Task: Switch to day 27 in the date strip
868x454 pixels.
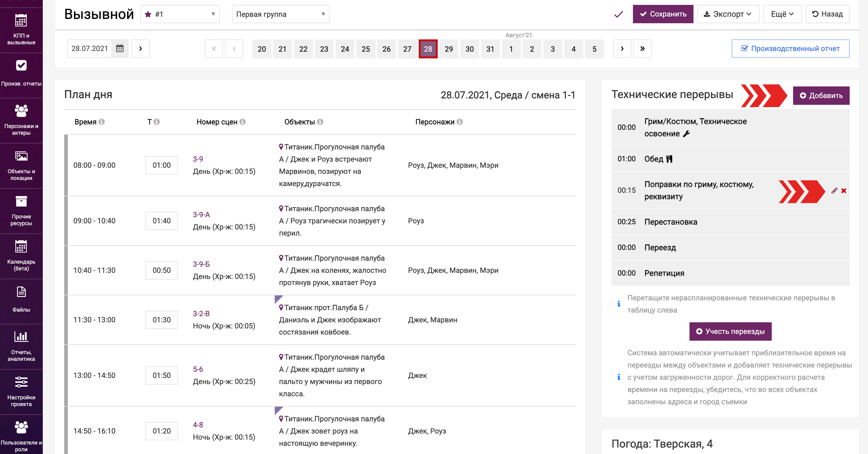Action: click(x=407, y=49)
